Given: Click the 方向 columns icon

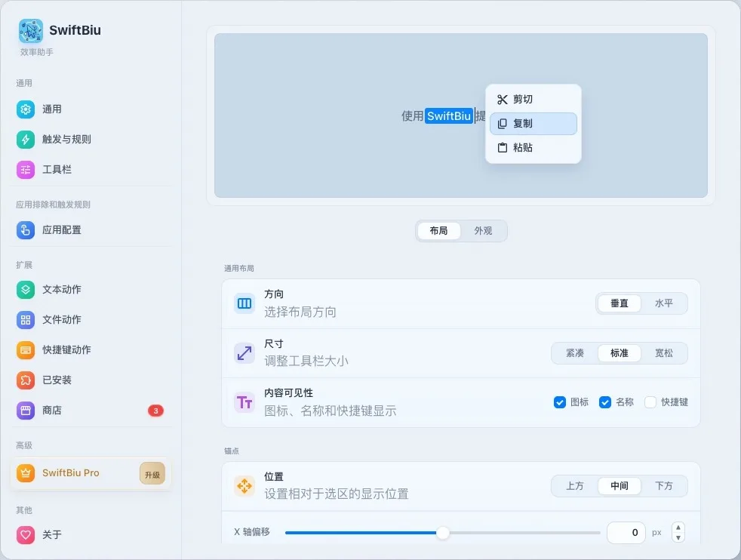Looking at the screenshot, I should point(244,303).
